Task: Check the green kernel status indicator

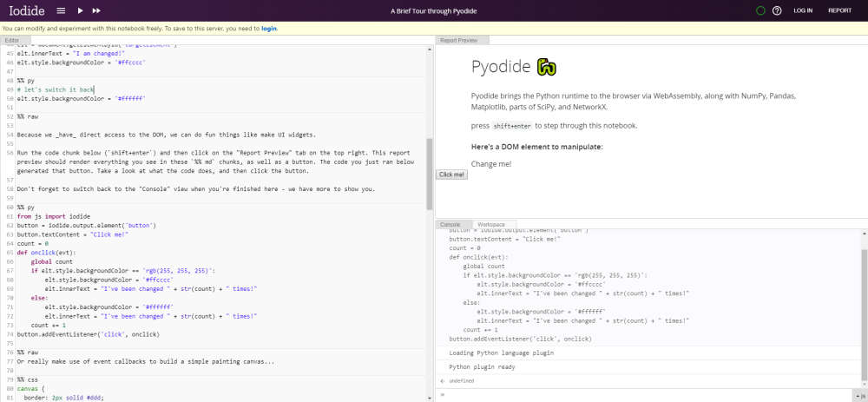Action: (760, 10)
